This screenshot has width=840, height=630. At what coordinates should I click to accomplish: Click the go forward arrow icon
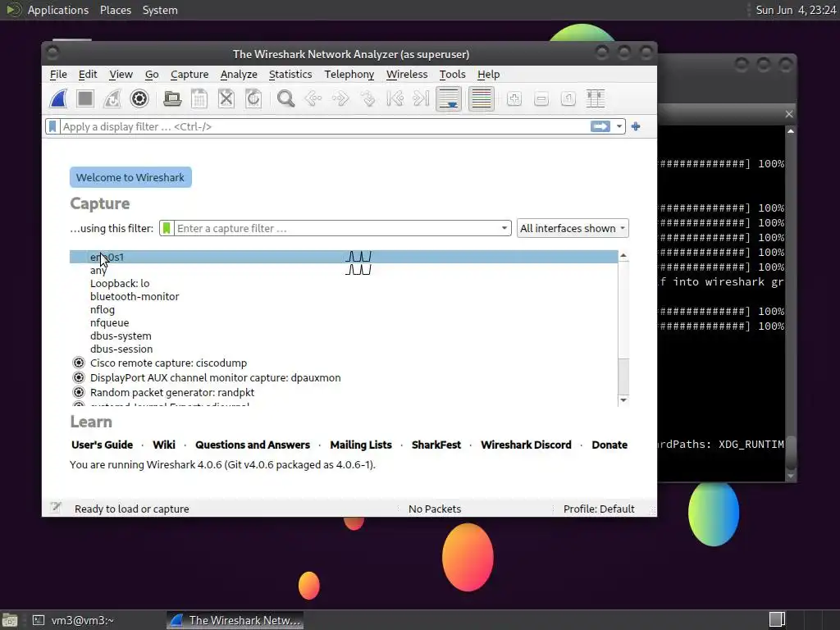coord(340,98)
